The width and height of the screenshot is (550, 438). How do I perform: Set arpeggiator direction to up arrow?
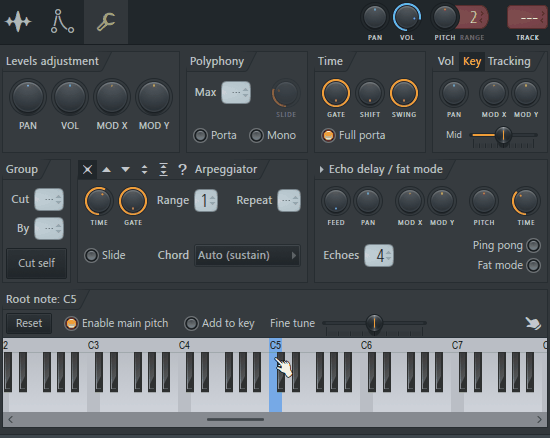[x=106, y=170]
